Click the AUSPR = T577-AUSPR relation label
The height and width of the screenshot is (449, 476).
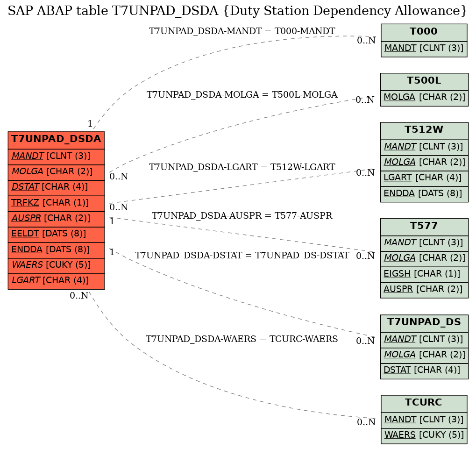pos(242,216)
